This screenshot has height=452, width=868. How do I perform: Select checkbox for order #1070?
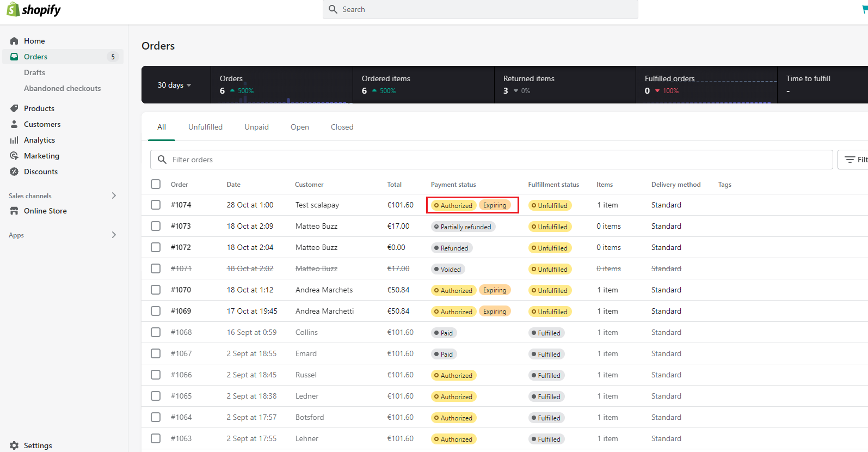pos(156,290)
